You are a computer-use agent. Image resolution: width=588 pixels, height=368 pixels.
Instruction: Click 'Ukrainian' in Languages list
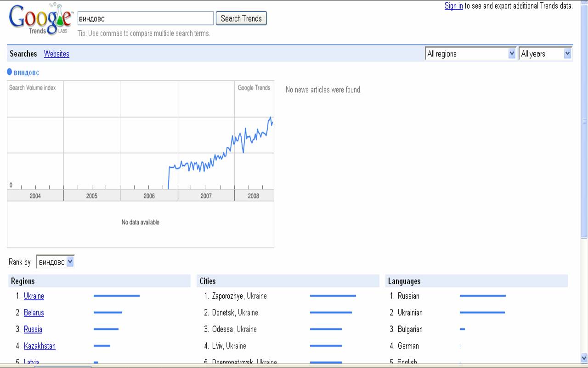click(x=410, y=312)
